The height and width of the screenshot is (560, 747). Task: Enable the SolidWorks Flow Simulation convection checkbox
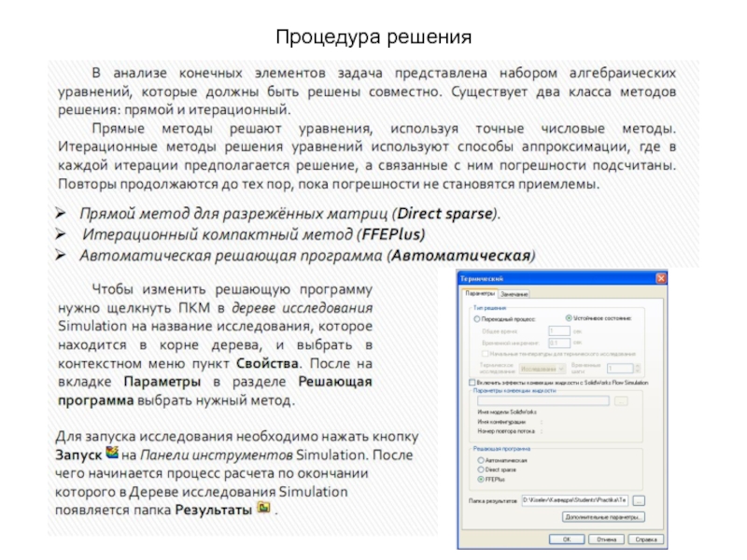click(x=472, y=383)
